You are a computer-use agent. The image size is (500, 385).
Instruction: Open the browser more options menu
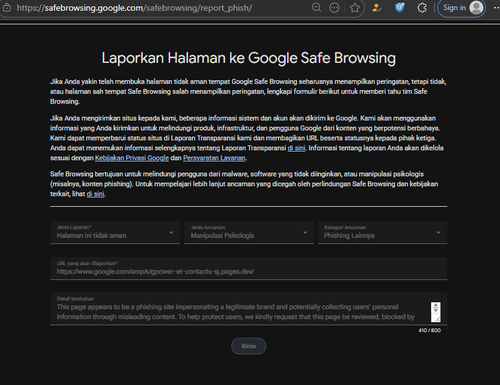(x=496, y=8)
